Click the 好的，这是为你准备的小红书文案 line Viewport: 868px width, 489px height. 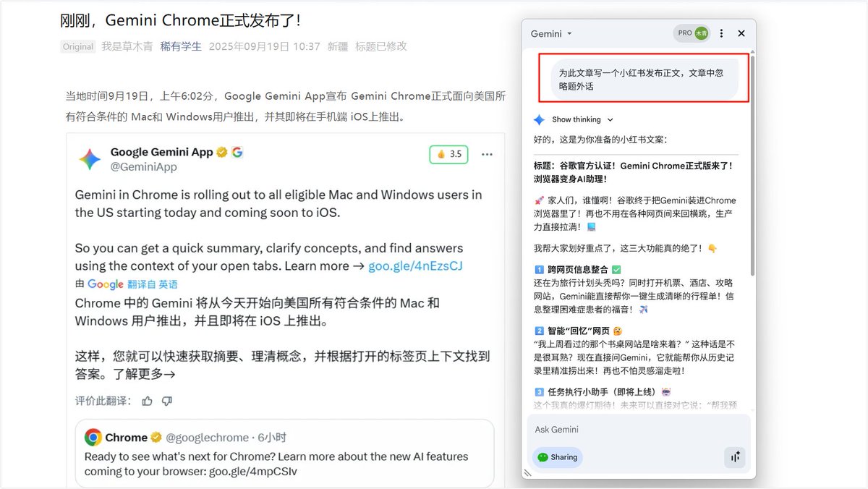pyautogui.click(x=600, y=139)
